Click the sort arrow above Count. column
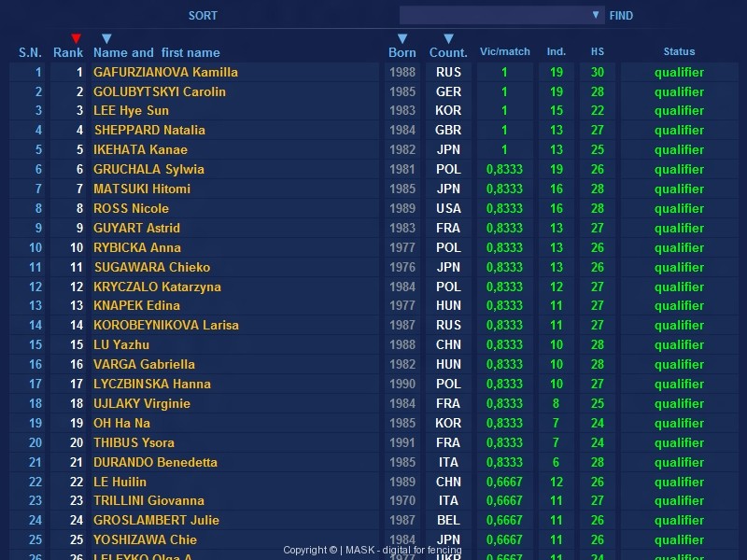This screenshot has width=747, height=560. [x=448, y=38]
